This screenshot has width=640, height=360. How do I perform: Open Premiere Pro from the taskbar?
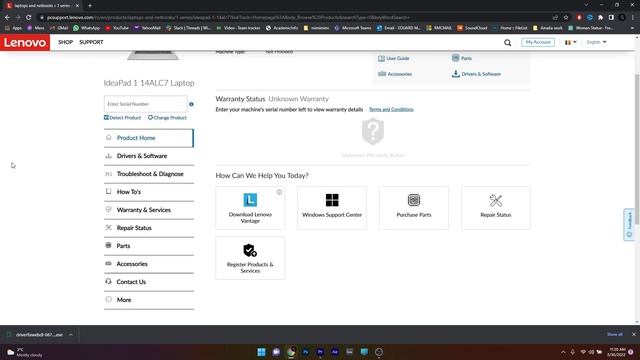tap(320, 352)
